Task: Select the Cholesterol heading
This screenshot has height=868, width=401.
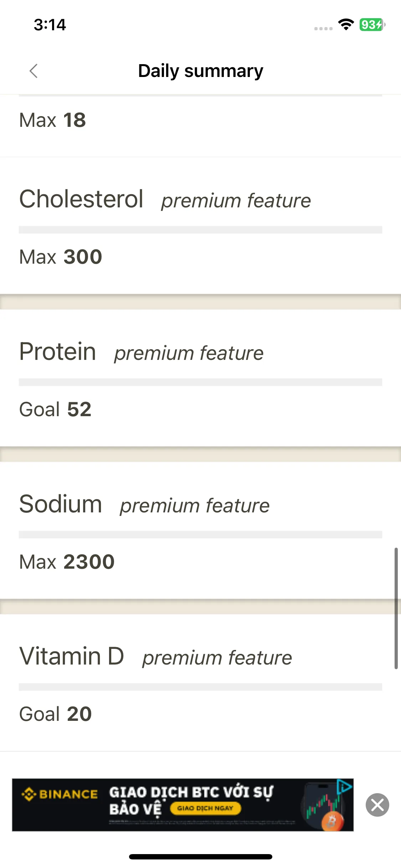Action: click(x=81, y=199)
